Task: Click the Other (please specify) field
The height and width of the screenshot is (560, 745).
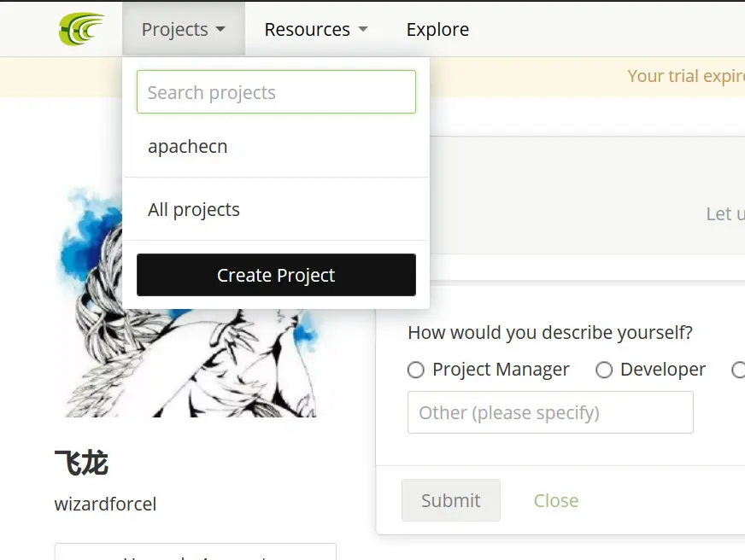Action: point(550,412)
